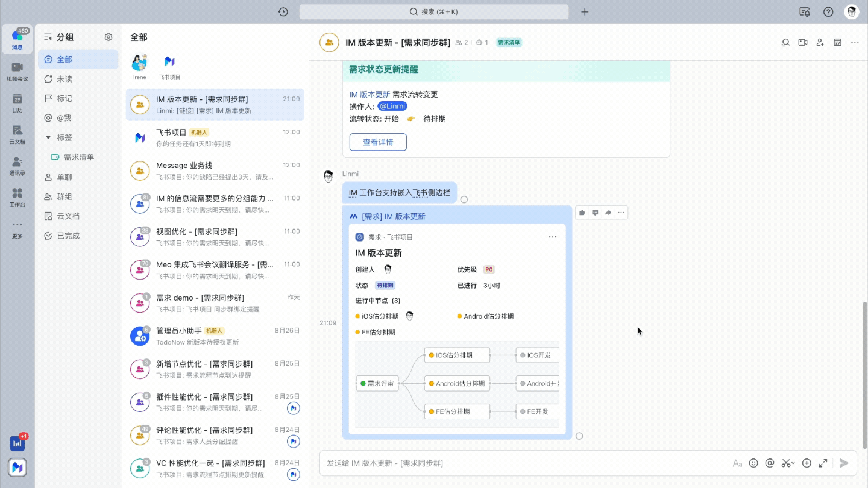Open member count beside the chat title

point(462,43)
